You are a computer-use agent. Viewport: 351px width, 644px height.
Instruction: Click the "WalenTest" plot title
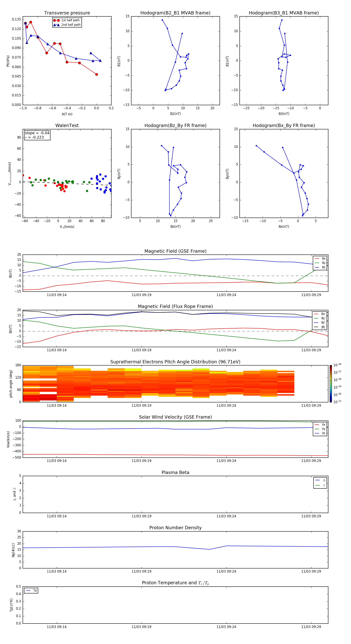click(67, 125)
